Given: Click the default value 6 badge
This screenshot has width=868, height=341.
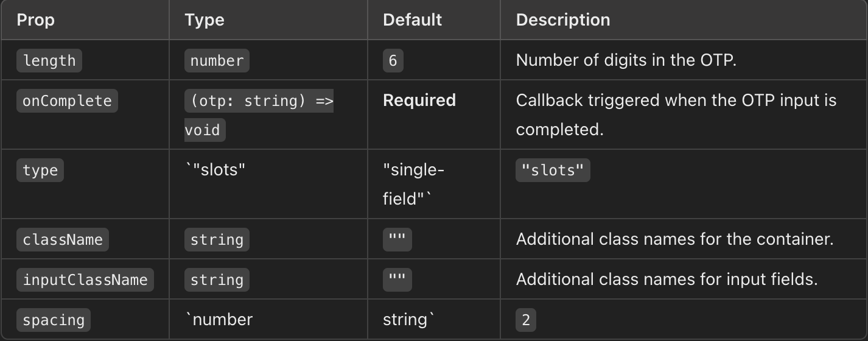Looking at the screenshot, I should tap(393, 60).
